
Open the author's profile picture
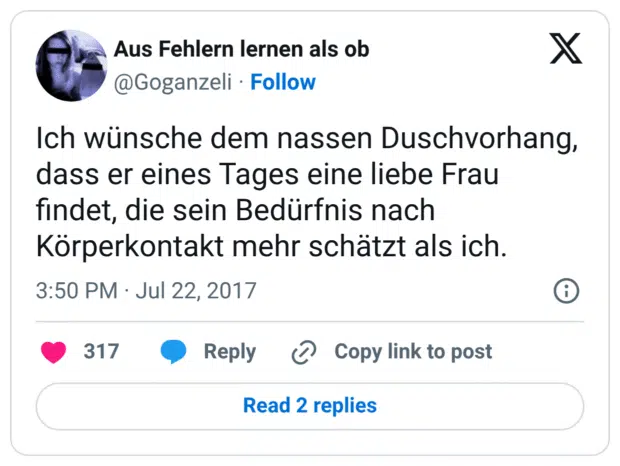pos(71,65)
